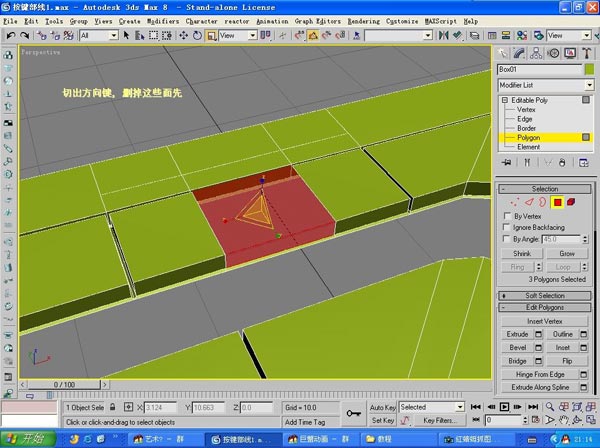
Task: Click the Box01 object color swatch
Action: coord(589,69)
